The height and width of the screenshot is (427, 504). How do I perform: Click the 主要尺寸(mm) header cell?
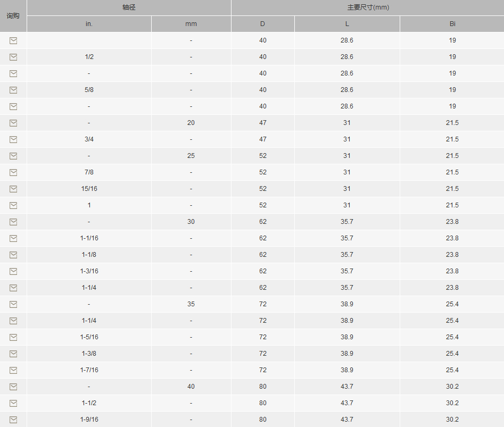click(x=368, y=7)
